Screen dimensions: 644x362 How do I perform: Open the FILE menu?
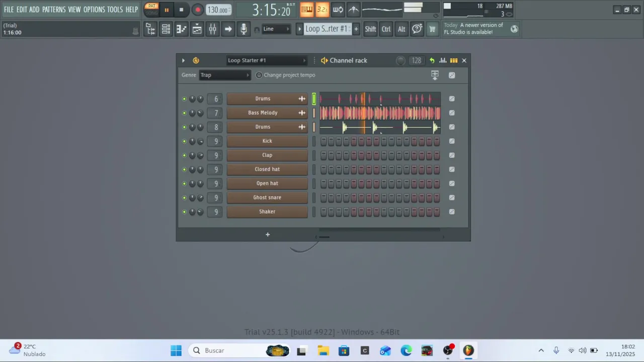point(9,10)
